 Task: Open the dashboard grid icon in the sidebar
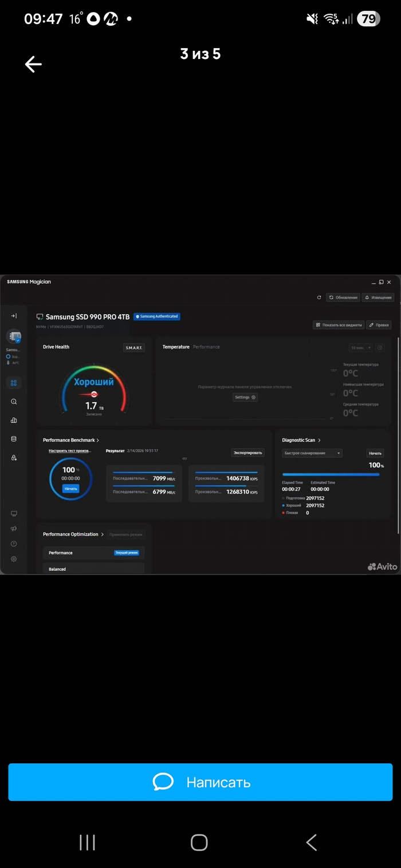coord(14,383)
